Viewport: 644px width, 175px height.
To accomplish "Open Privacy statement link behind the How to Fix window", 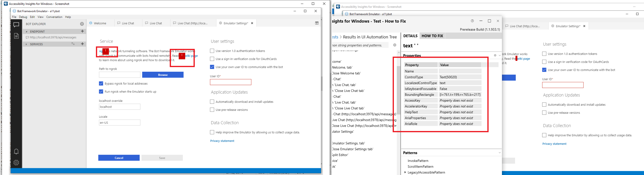I will 554,144.
